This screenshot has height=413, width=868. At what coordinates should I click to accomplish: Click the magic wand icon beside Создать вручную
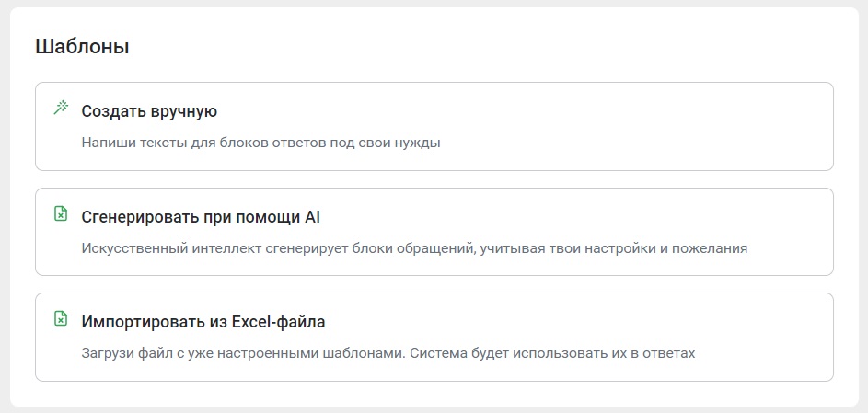tap(61, 108)
